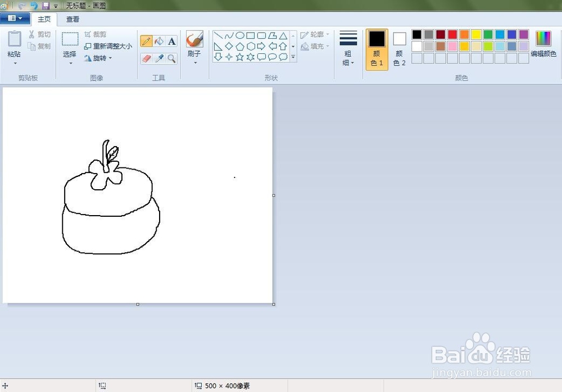The height and width of the screenshot is (392, 562).
Task: Pick the Diamond shape
Action: pyautogui.click(x=229, y=46)
